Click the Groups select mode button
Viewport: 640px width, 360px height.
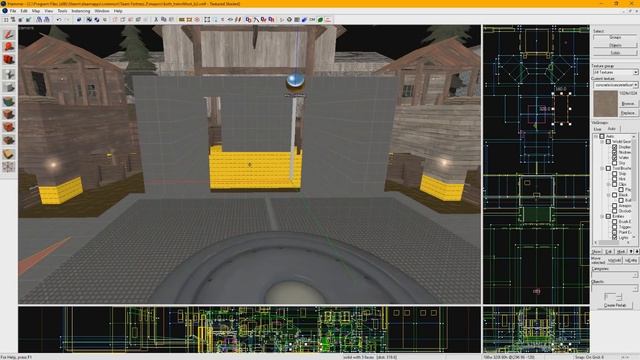615,38
